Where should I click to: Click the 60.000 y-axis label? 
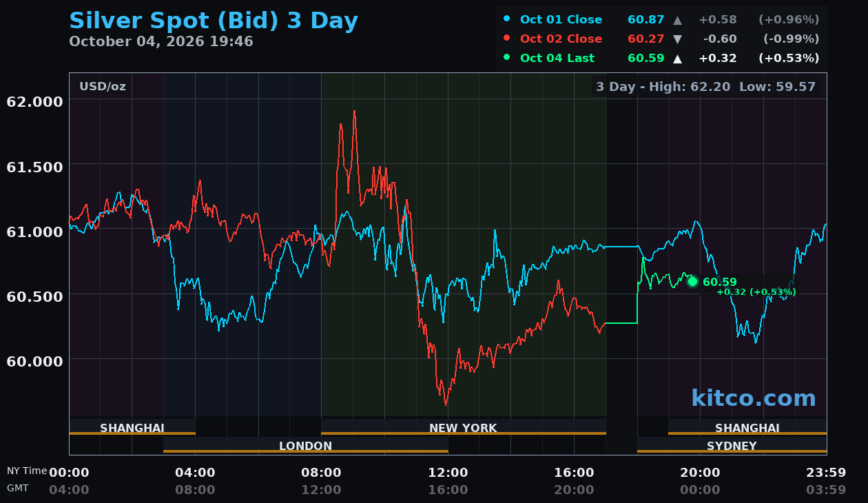(x=34, y=361)
